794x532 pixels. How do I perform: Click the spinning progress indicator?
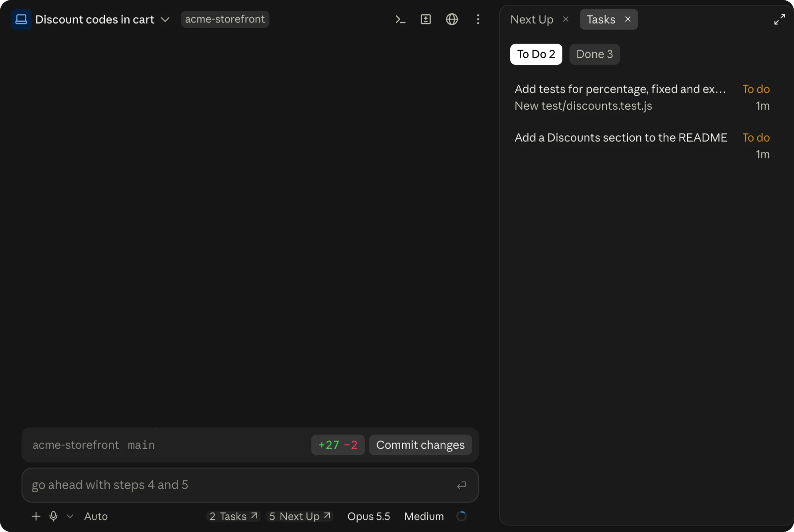click(x=461, y=516)
